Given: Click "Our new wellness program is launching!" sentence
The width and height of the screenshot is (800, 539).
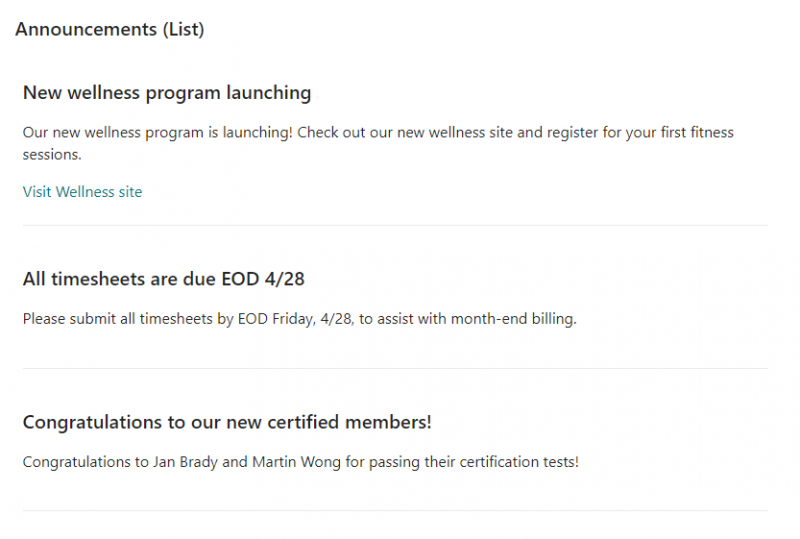Looking at the screenshot, I should coord(157,133).
